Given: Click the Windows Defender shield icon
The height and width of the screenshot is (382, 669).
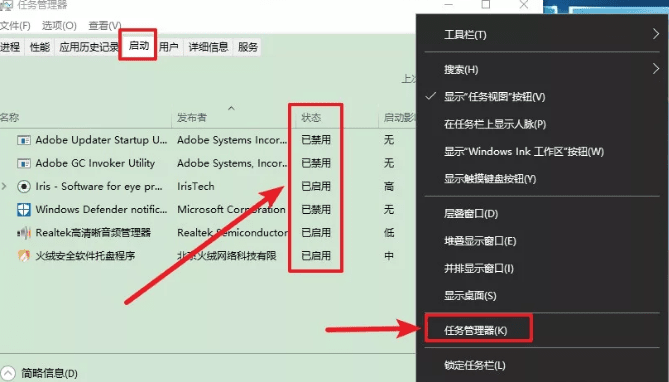Looking at the screenshot, I should point(24,210).
